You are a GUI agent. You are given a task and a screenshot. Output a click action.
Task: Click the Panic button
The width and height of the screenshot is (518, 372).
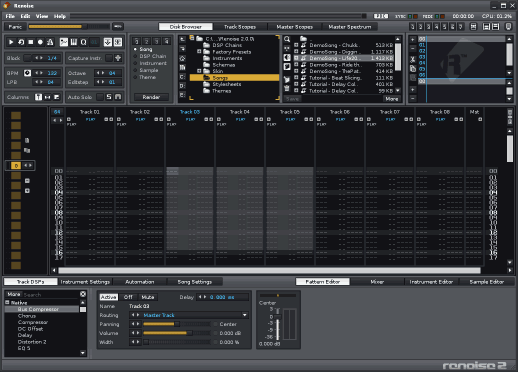click(x=15, y=27)
